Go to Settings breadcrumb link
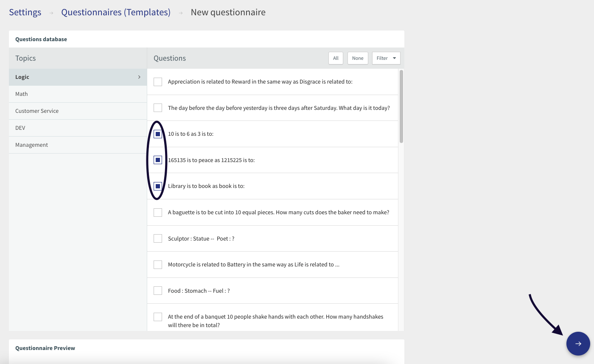This screenshot has width=594, height=364. point(25,12)
